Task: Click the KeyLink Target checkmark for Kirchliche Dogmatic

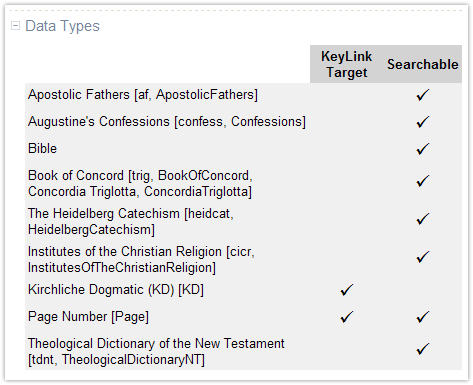Action: (347, 290)
